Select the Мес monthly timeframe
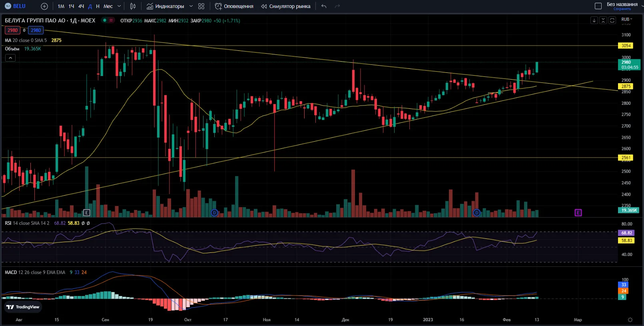The image size is (644, 326). 108,6
